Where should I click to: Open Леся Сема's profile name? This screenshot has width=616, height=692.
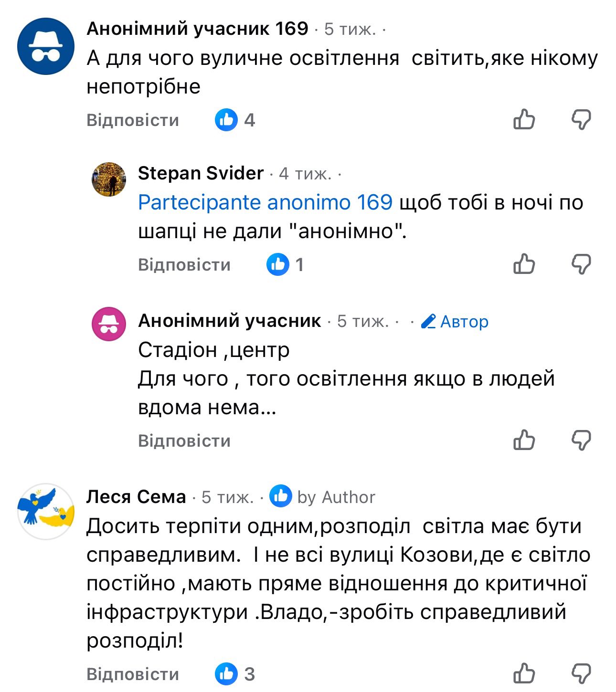pyautogui.click(x=136, y=497)
